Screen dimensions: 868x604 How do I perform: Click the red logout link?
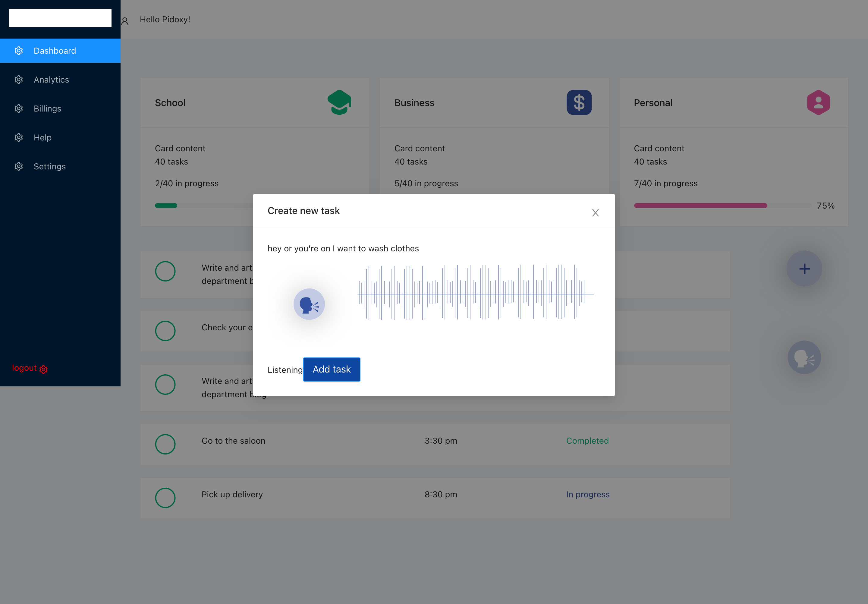point(25,368)
